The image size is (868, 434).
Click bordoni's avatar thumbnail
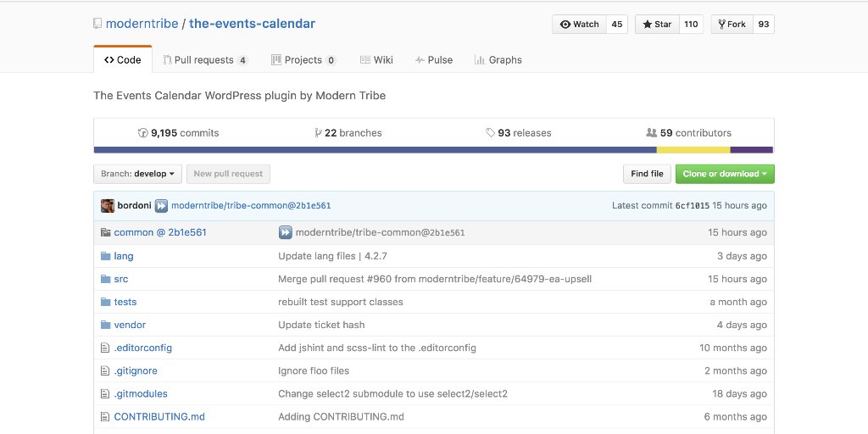pyautogui.click(x=108, y=206)
